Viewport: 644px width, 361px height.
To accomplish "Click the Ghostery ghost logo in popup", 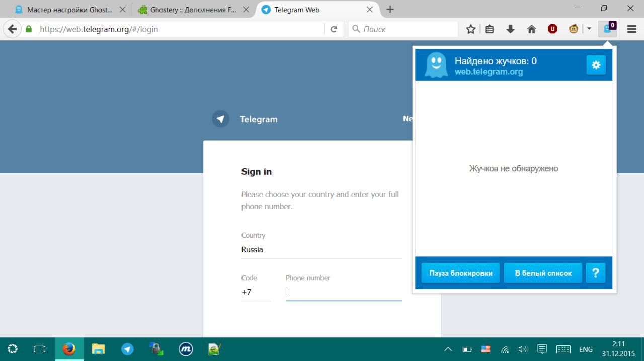I will tap(436, 65).
